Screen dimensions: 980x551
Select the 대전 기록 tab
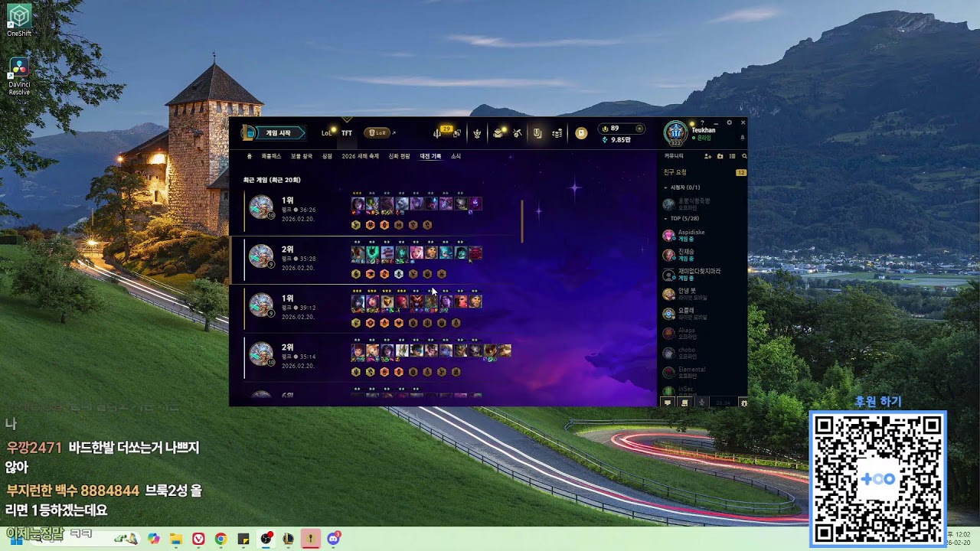(430, 156)
